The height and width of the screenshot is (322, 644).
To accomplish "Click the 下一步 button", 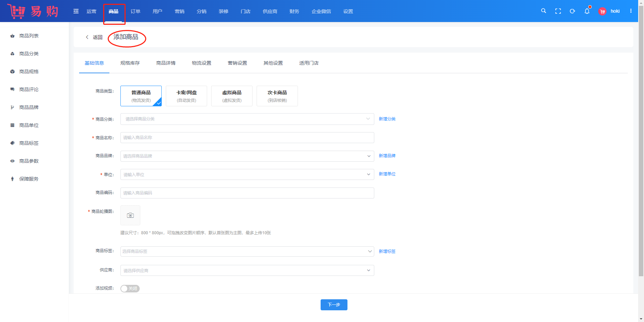I will coord(334,305).
